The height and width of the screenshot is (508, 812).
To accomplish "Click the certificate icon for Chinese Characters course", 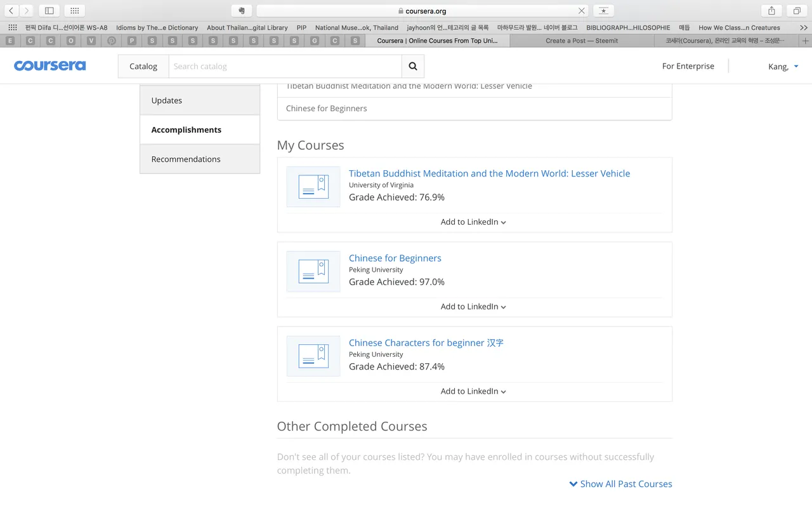I will [x=313, y=356].
